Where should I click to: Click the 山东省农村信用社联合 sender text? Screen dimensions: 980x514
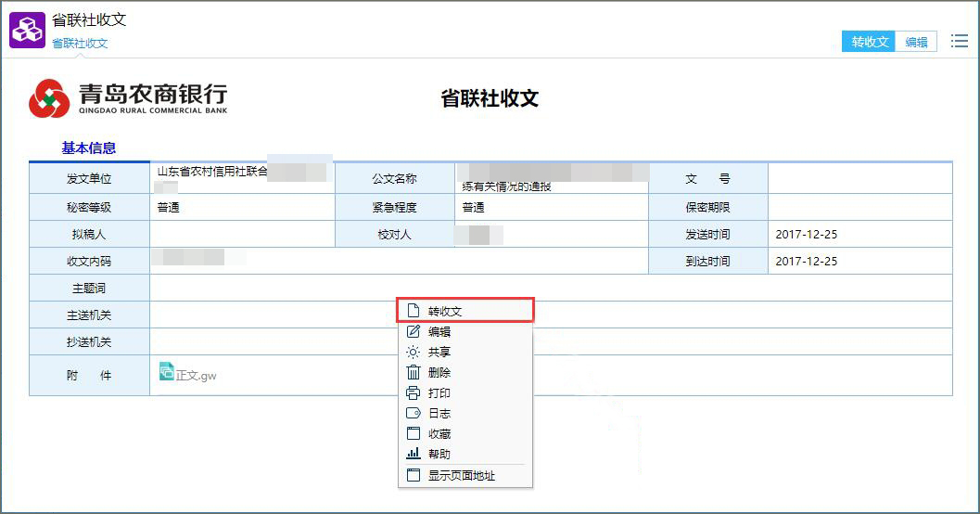pos(212,172)
